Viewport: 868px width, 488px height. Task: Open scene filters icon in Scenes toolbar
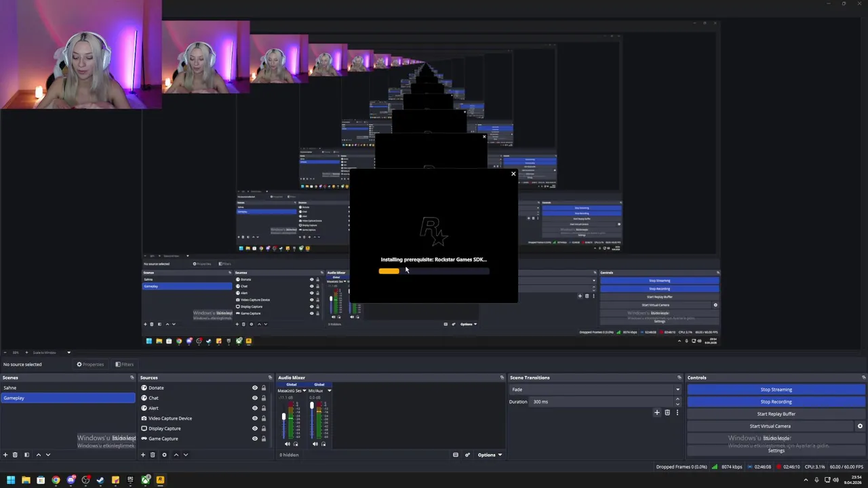click(x=26, y=455)
